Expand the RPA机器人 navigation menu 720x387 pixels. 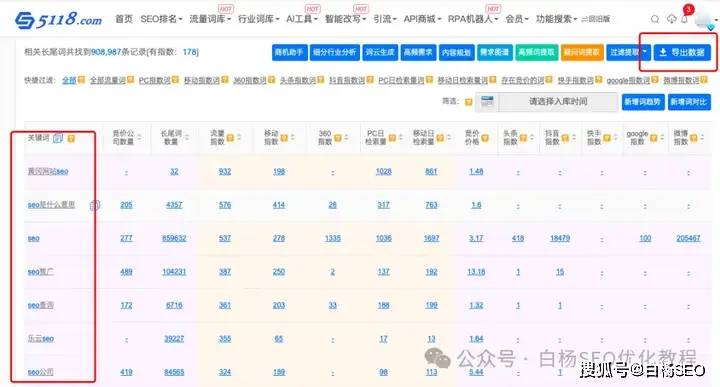click(473, 19)
